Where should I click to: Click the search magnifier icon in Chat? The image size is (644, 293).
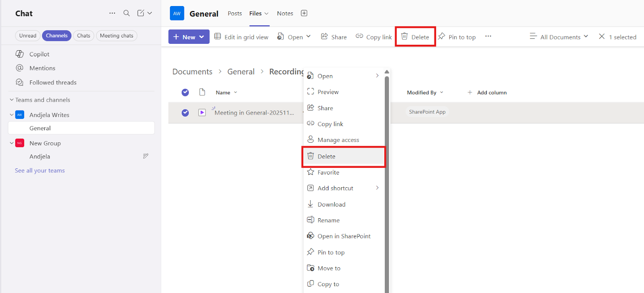coord(126,13)
